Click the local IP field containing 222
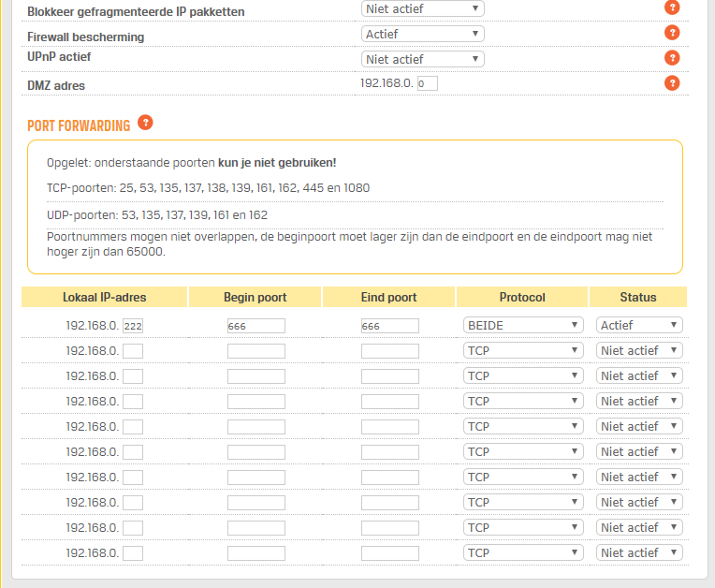Screen dimensions: 715x588 (x=133, y=326)
